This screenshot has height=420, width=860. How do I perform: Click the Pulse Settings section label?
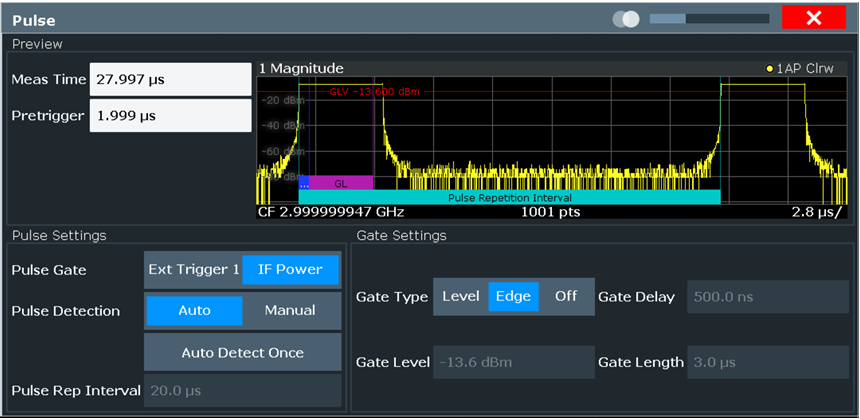click(x=59, y=236)
